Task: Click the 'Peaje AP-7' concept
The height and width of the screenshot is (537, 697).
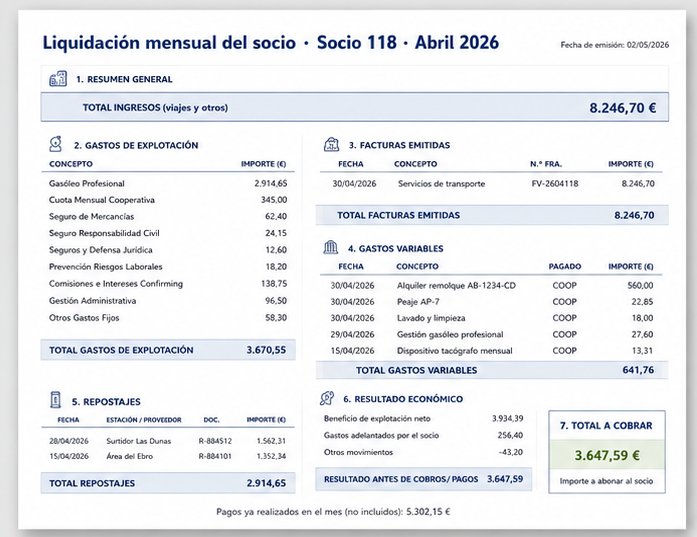Action: pos(418,302)
